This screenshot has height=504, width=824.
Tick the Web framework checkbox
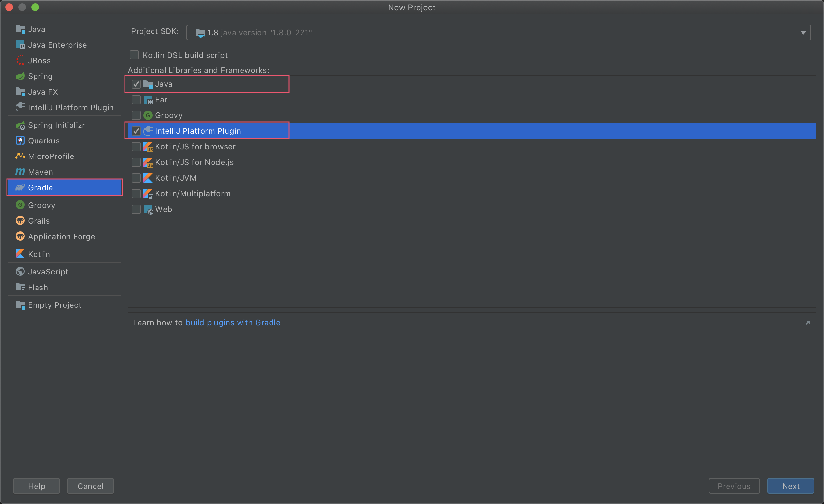point(136,209)
